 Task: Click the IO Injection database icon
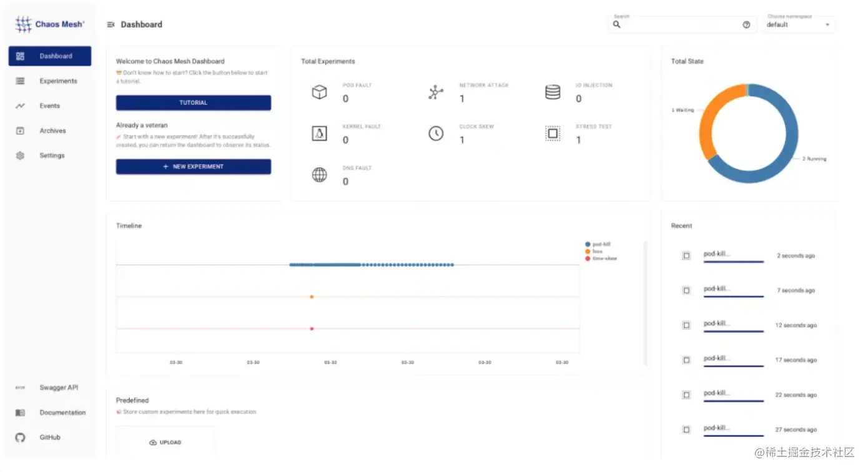point(553,92)
